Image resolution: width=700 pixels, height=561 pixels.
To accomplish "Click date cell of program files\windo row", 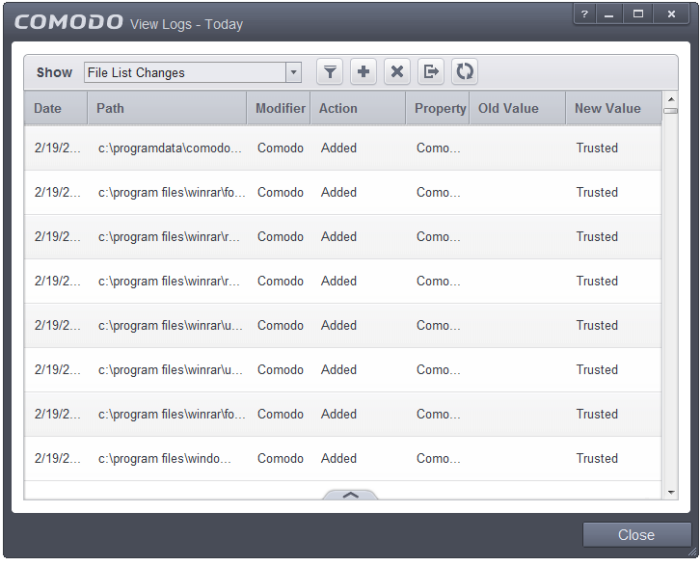I will pos(58,458).
